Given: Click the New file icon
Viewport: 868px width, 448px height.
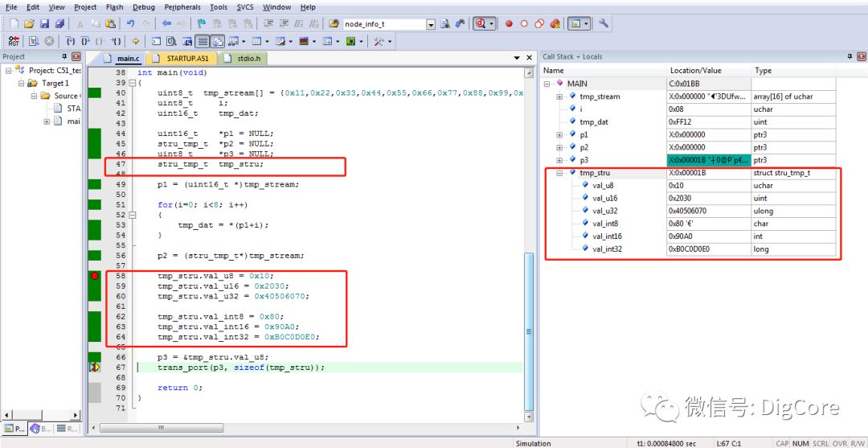Looking at the screenshot, I should pos(14,24).
